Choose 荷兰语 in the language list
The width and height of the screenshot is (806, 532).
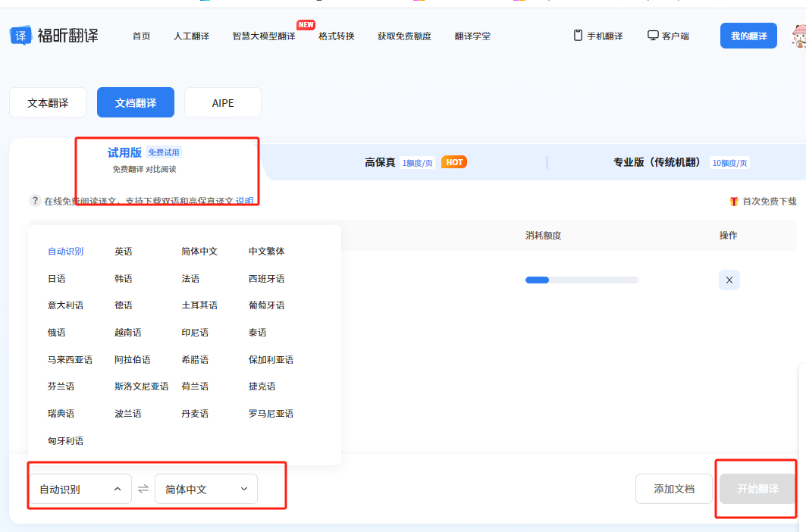(x=195, y=386)
